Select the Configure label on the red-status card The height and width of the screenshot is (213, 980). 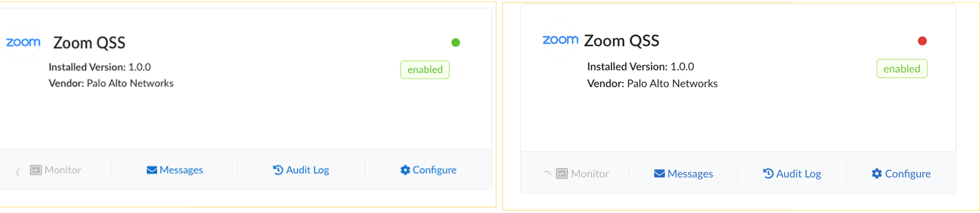coord(907,174)
